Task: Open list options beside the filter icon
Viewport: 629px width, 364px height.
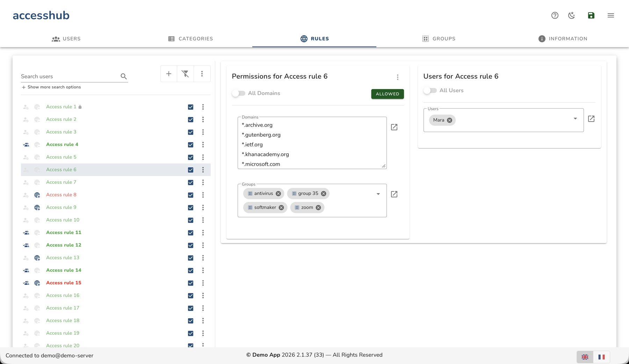Action: pos(202,74)
